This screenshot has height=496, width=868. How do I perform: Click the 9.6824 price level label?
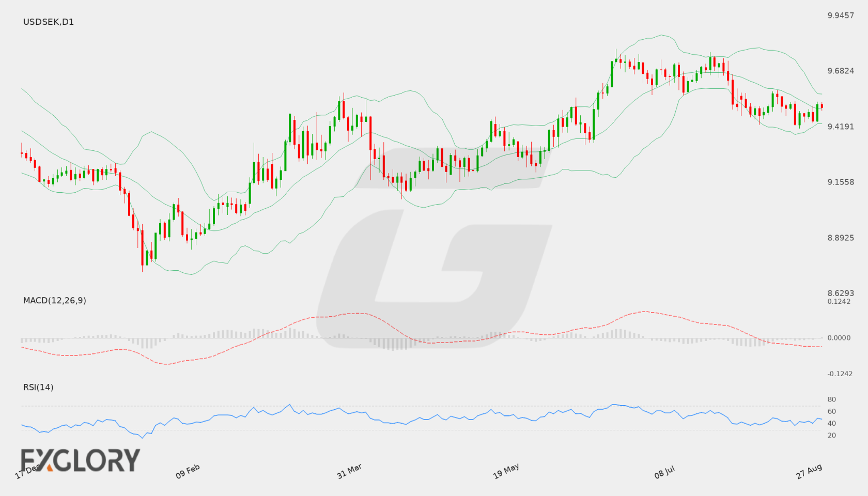tap(841, 71)
